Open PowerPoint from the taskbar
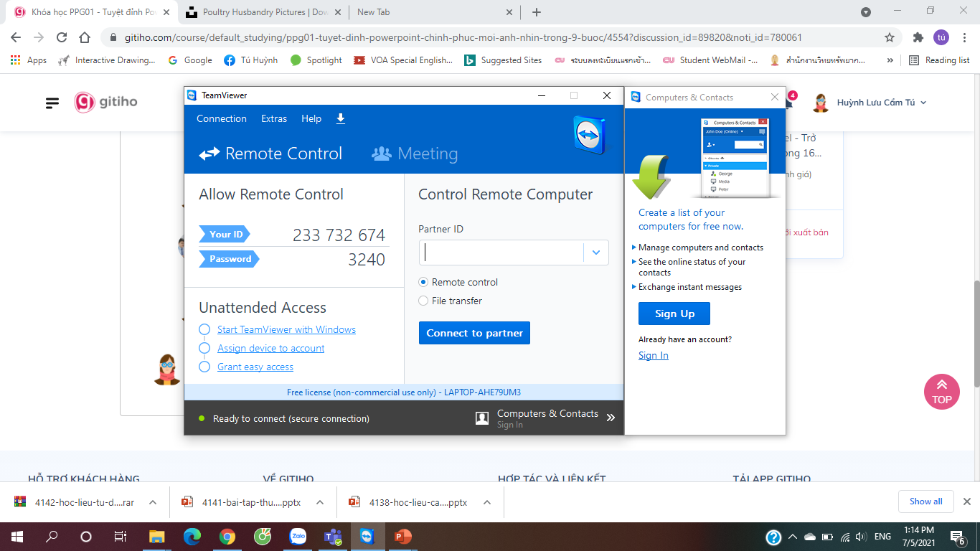The height and width of the screenshot is (551, 980). coord(403,536)
